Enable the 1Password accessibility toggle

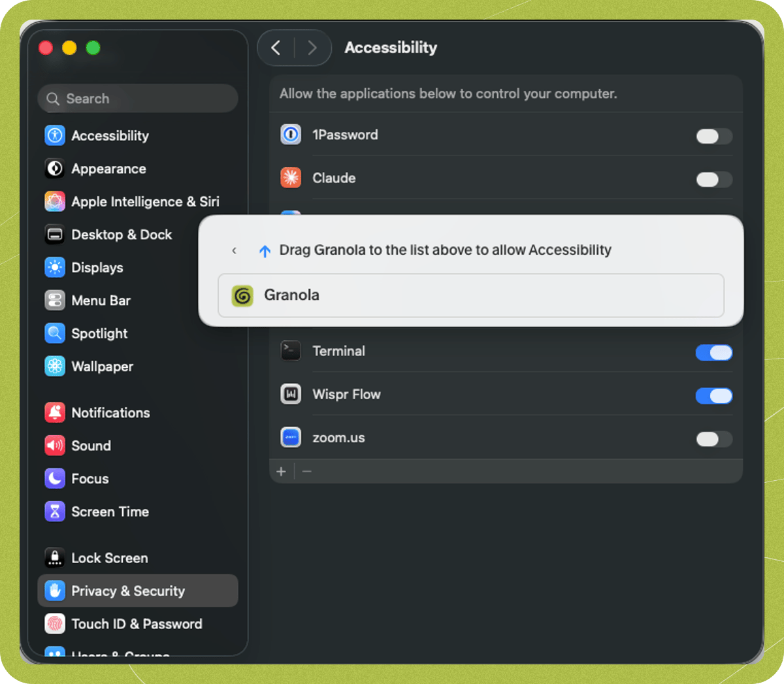coord(714,136)
